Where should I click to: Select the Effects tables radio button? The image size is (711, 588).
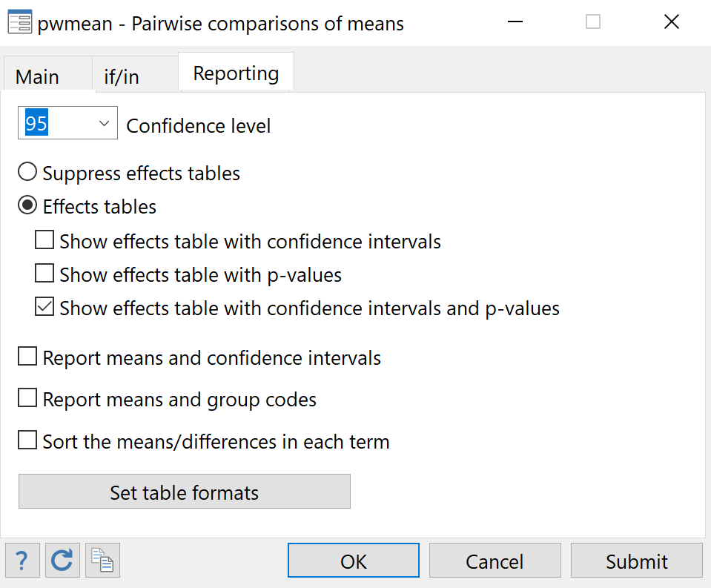tap(27, 205)
